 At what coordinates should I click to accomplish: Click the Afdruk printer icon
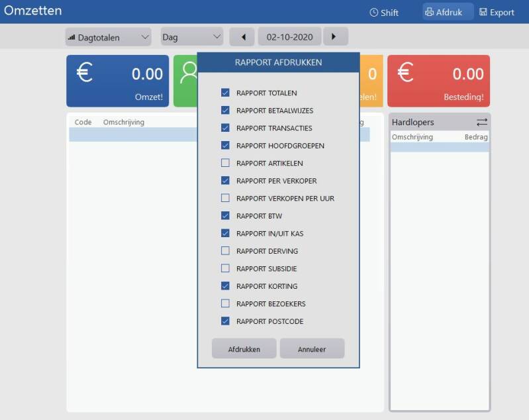point(429,12)
